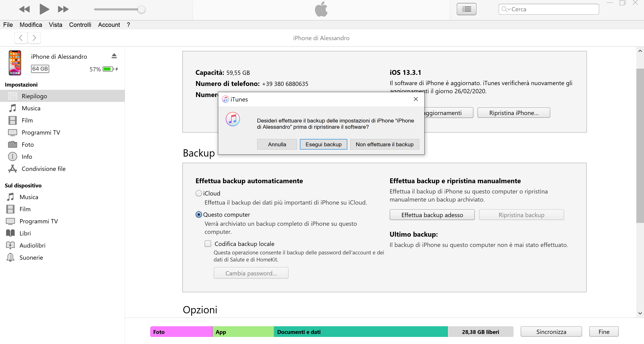
Task: Open the ? help menu
Action: (128, 25)
